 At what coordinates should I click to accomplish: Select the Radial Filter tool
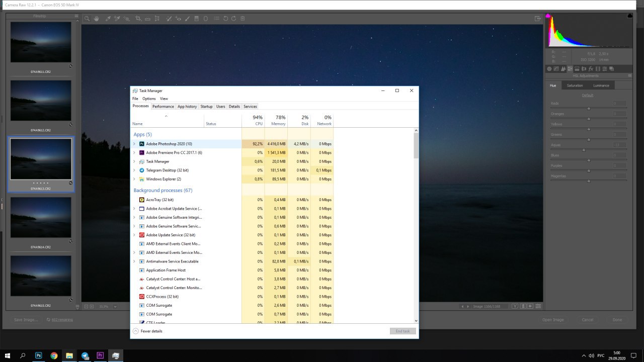206,19
